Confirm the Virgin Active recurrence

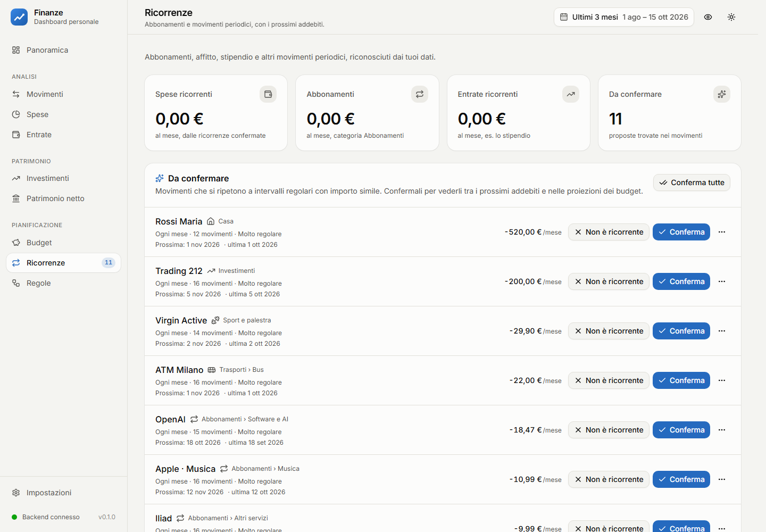[681, 331]
